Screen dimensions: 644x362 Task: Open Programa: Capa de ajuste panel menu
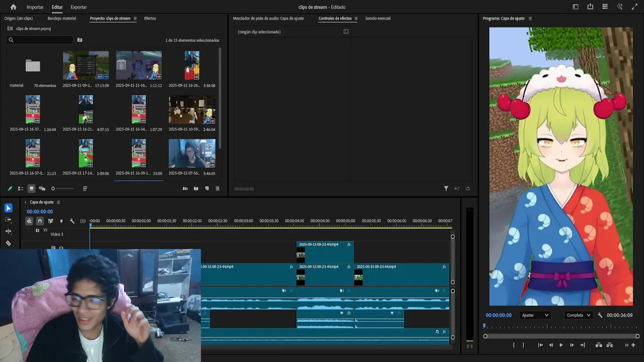(x=530, y=19)
